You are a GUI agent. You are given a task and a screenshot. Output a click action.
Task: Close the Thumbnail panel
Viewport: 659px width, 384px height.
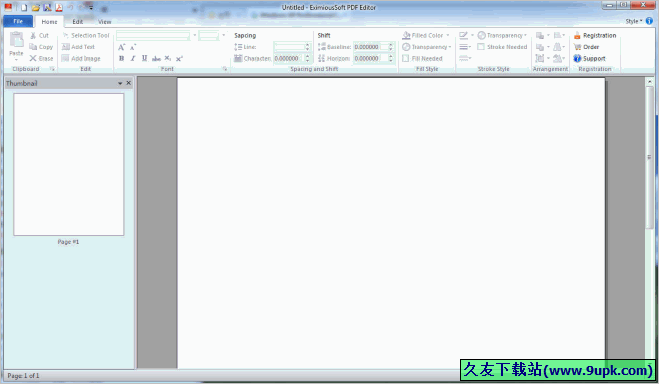tap(129, 83)
